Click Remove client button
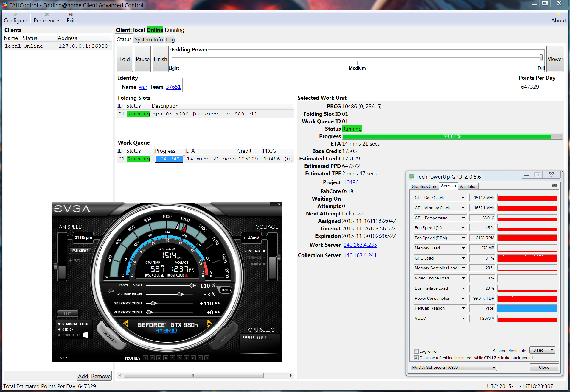The image size is (570, 392). [x=101, y=376]
